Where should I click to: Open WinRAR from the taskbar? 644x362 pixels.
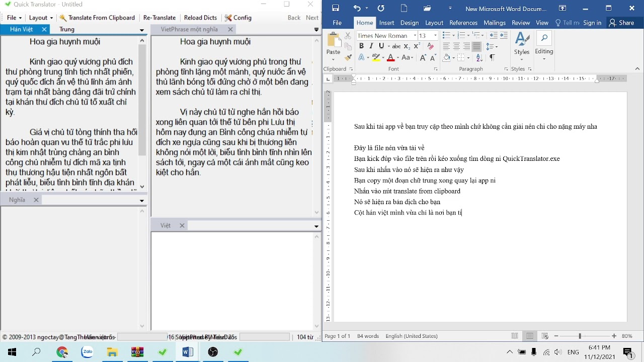pos(137,352)
